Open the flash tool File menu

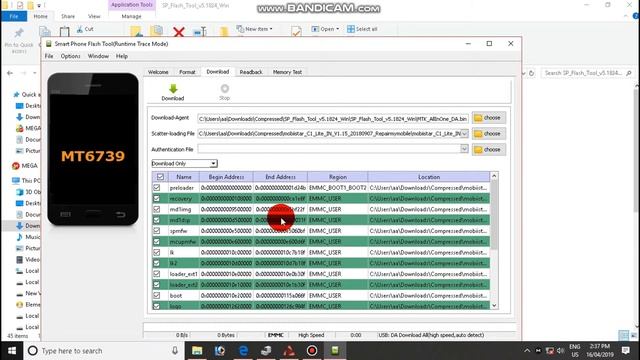[x=49, y=56]
